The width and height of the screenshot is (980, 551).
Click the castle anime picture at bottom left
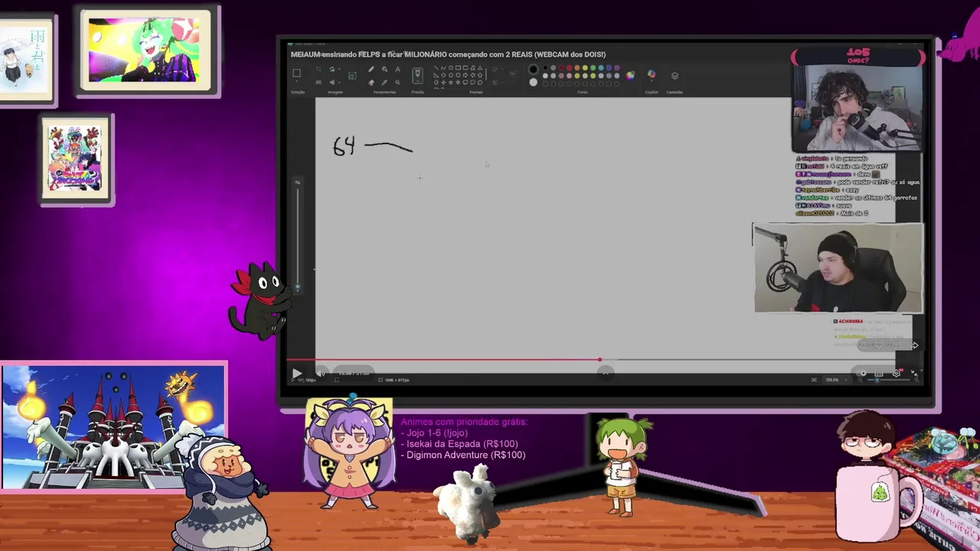[113, 426]
